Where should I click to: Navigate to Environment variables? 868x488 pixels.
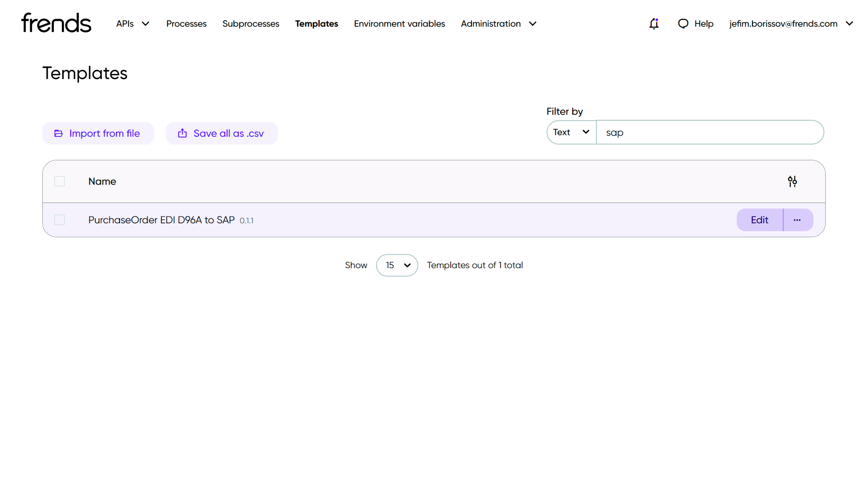pyautogui.click(x=399, y=24)
